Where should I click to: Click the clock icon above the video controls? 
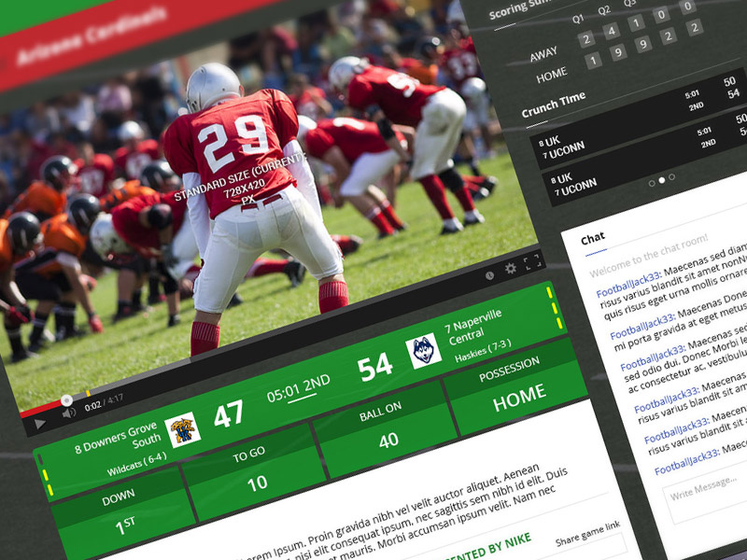point(489,275)
